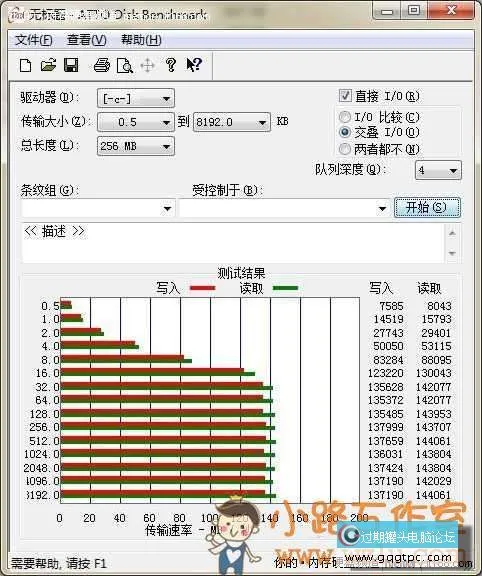Select the 两者都不 radio button
The width and height of the screenshot is (482, 576).
click(x=345, y=149)
